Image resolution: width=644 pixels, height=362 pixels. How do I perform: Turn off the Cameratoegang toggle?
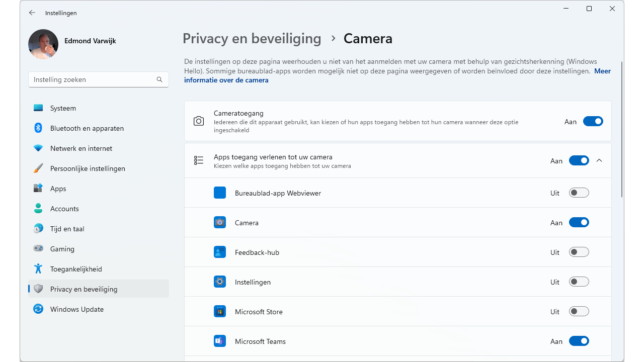[x=593, y=121]
